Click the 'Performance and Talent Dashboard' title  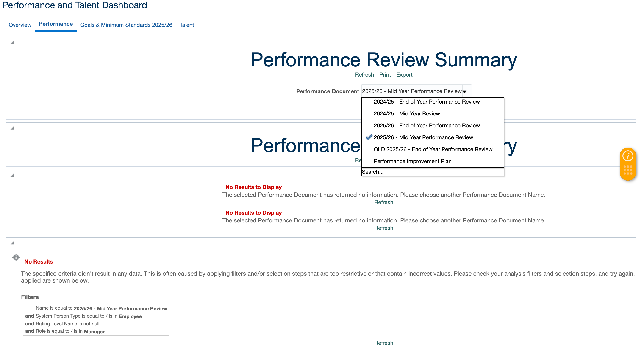point(75,5)
